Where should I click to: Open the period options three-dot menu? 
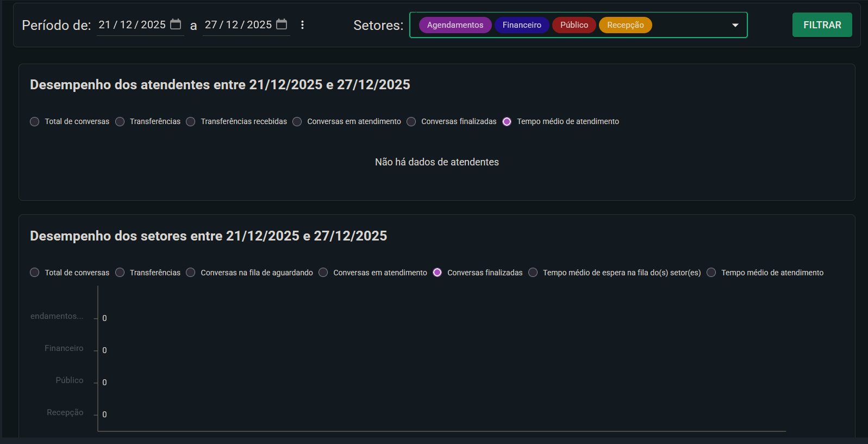click(302, 25)
